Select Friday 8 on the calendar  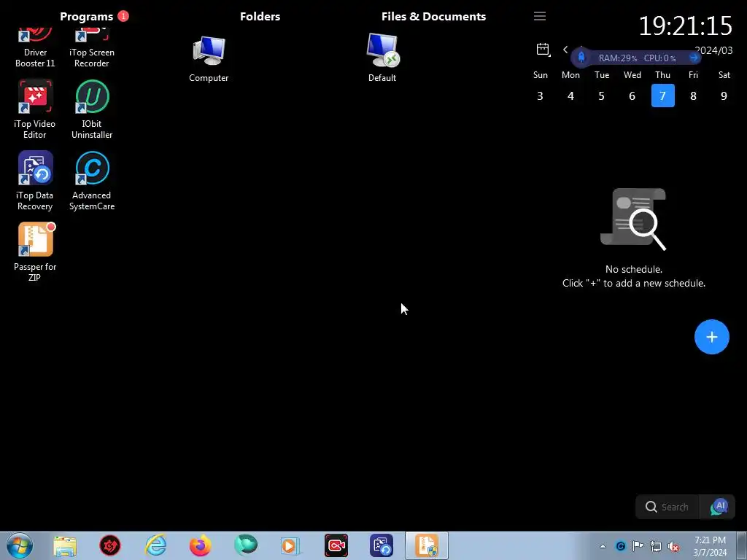coord(693,96)
